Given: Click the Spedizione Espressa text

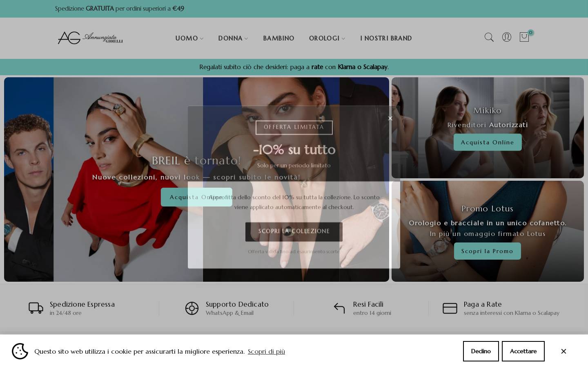Looking at the screenshot, I should pyautogui.click(x=82, y=304).
